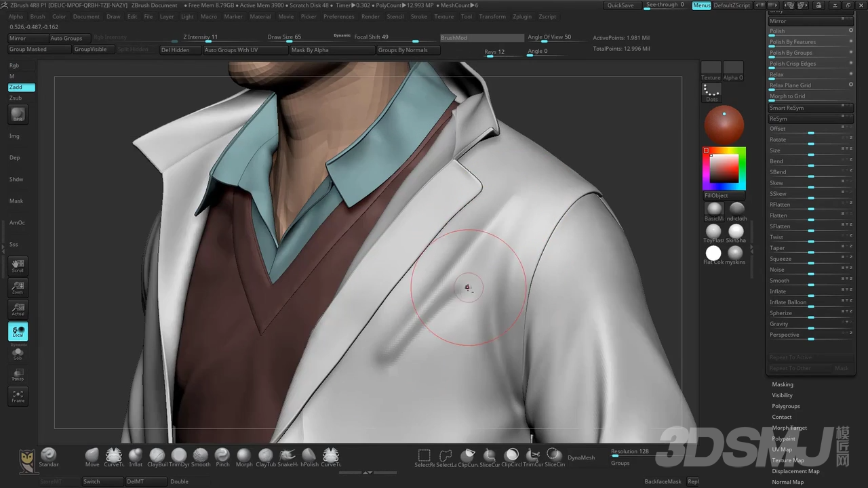Click the Zoom canvas icon
The width and height of the screenshot is (868, 488).
[18, 287]
